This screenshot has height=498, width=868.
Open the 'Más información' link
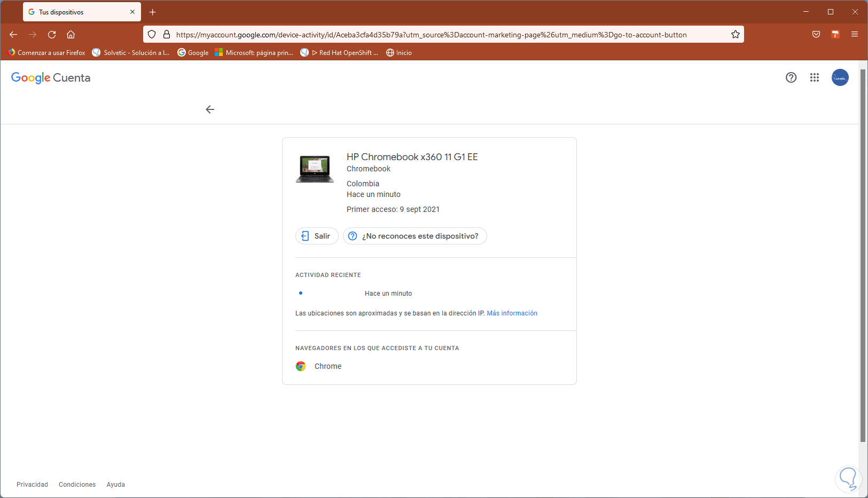click(x=512, y=313)
